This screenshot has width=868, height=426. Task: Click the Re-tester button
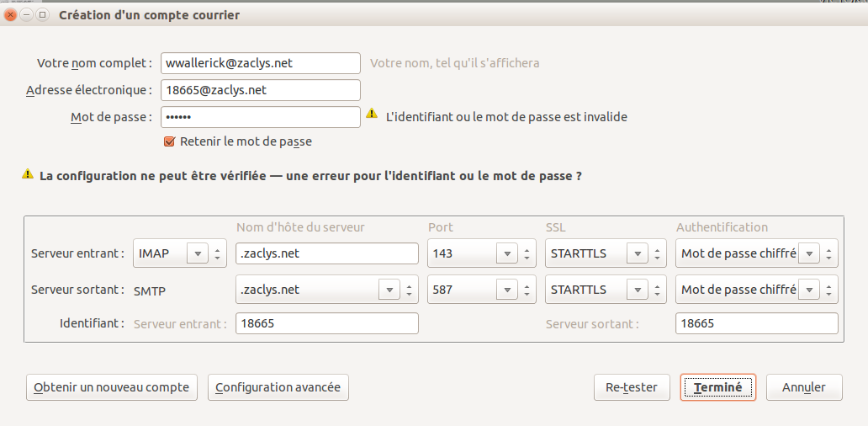(x=631, y=387)
